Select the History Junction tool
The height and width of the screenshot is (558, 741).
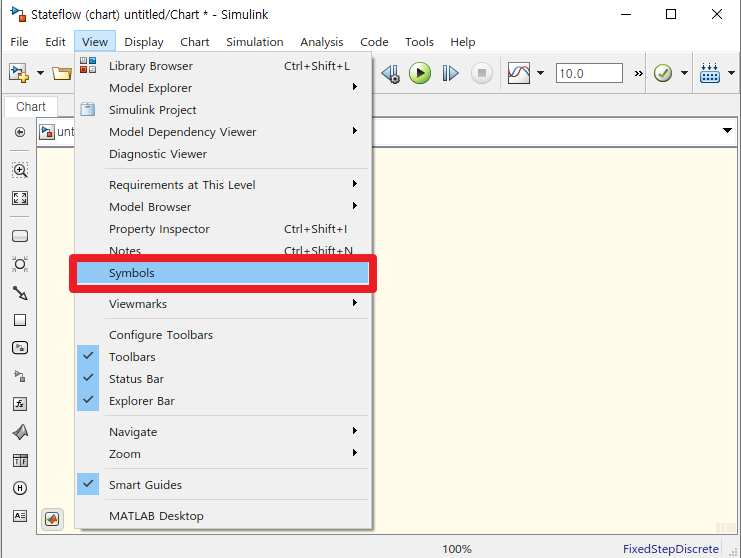pos(20,488)
